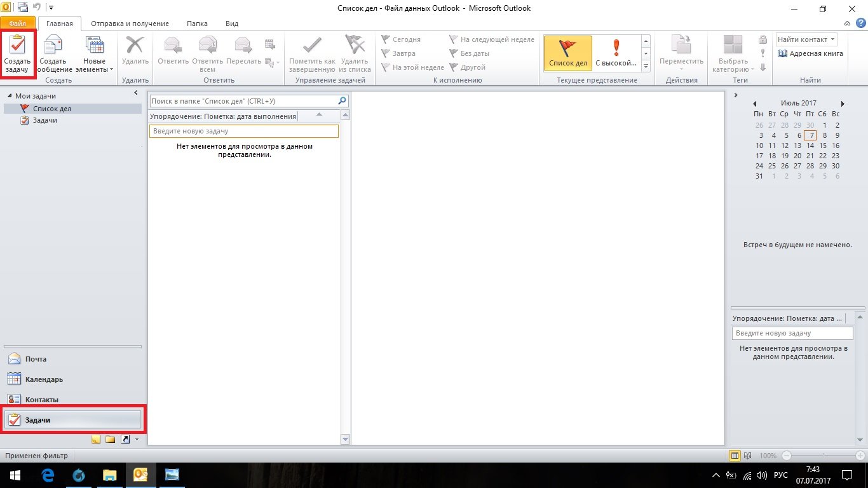Click undo in the quick access toolbar
This screenshot has width=868, height=488.
point(37,8)
